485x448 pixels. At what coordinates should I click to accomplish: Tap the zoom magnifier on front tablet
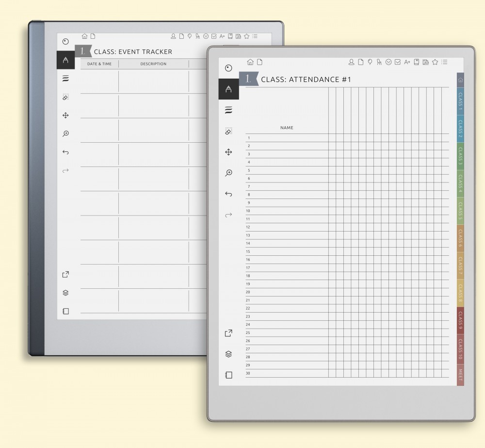228,173
